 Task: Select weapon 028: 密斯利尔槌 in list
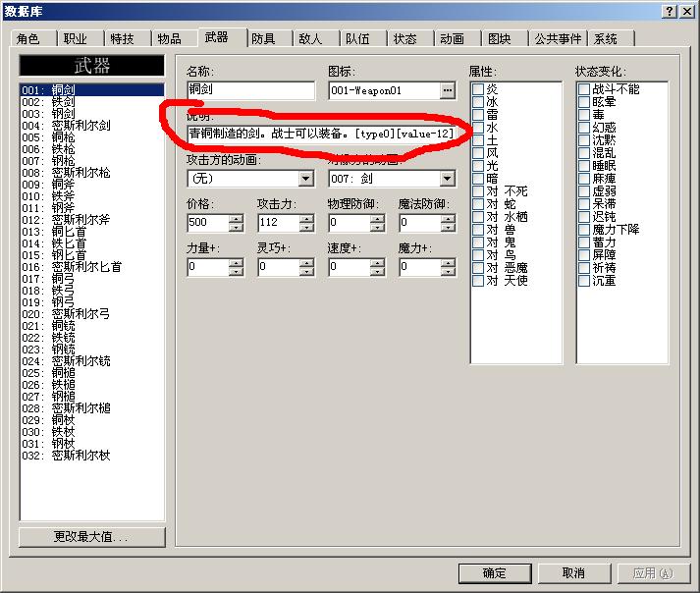(92, 408)
